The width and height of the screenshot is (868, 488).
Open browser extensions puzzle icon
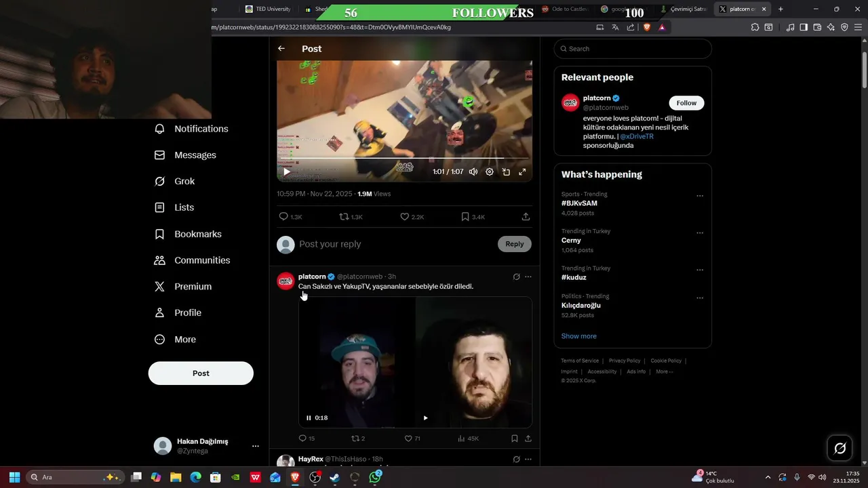[755, 27]
